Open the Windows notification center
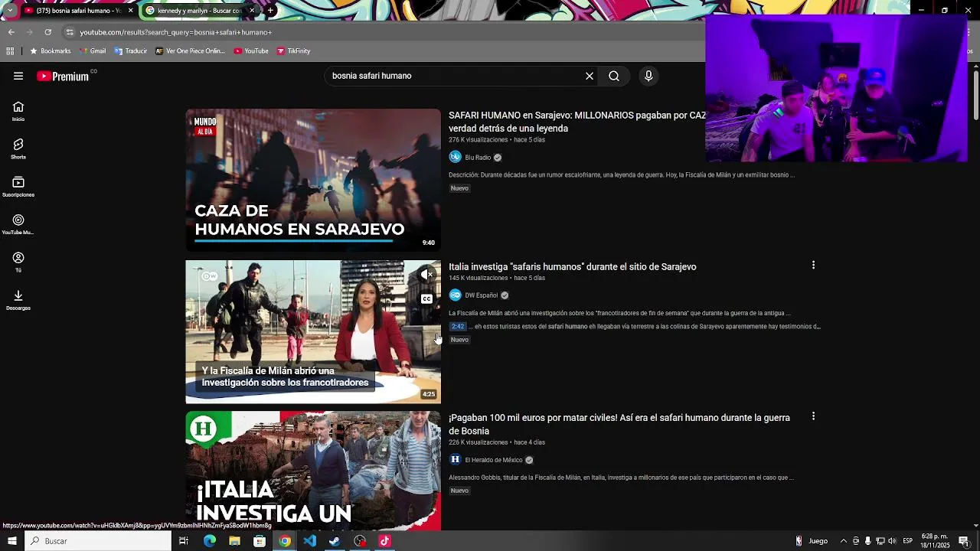 [x=964, y=541]
